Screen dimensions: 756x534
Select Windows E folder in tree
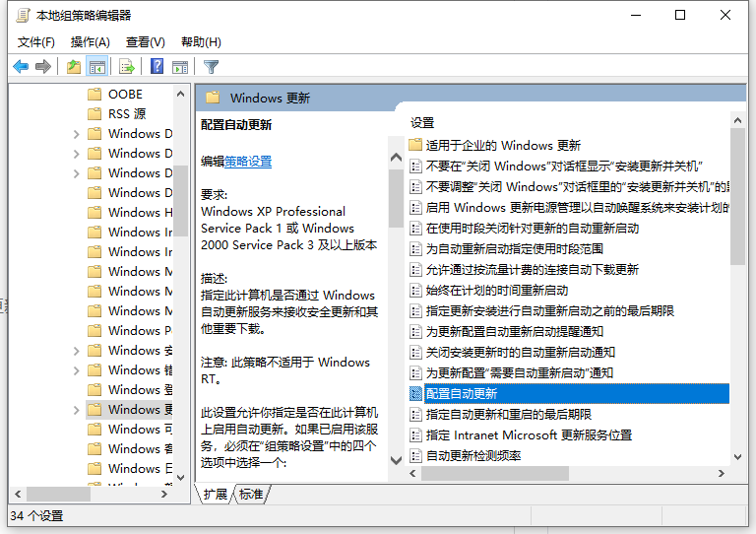pyautogui.click(x=130, y=468)
